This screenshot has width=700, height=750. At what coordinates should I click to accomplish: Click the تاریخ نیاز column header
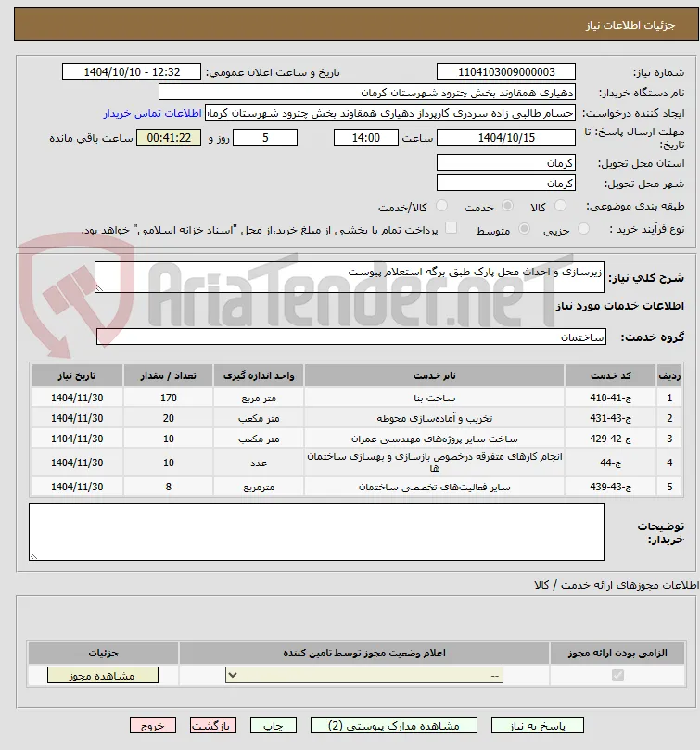[x=77, y=375]
